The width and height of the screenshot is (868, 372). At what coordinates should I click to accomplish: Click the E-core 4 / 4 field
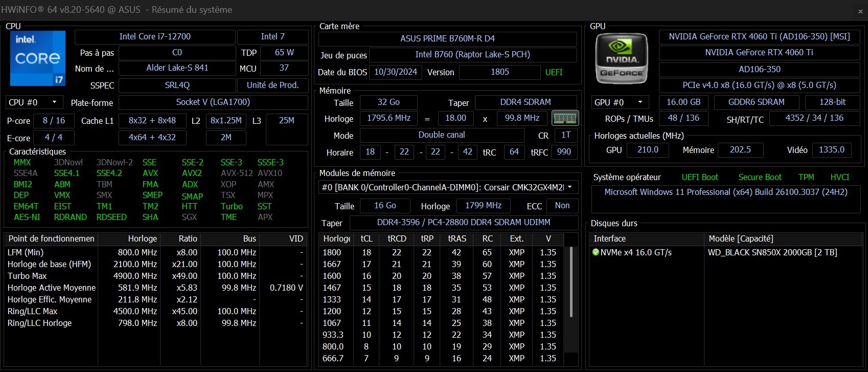(x=54, y=138)
